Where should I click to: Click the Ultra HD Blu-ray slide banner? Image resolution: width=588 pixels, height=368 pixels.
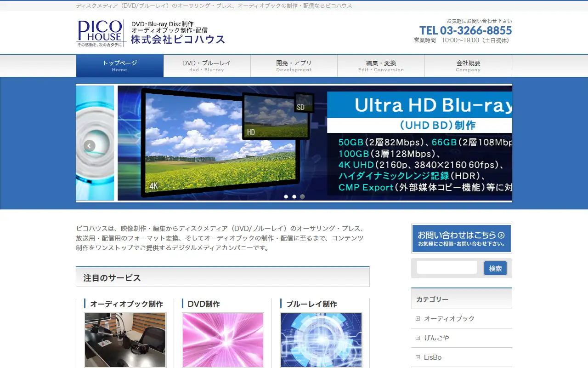pyautogui.click(x=315, y=143)
